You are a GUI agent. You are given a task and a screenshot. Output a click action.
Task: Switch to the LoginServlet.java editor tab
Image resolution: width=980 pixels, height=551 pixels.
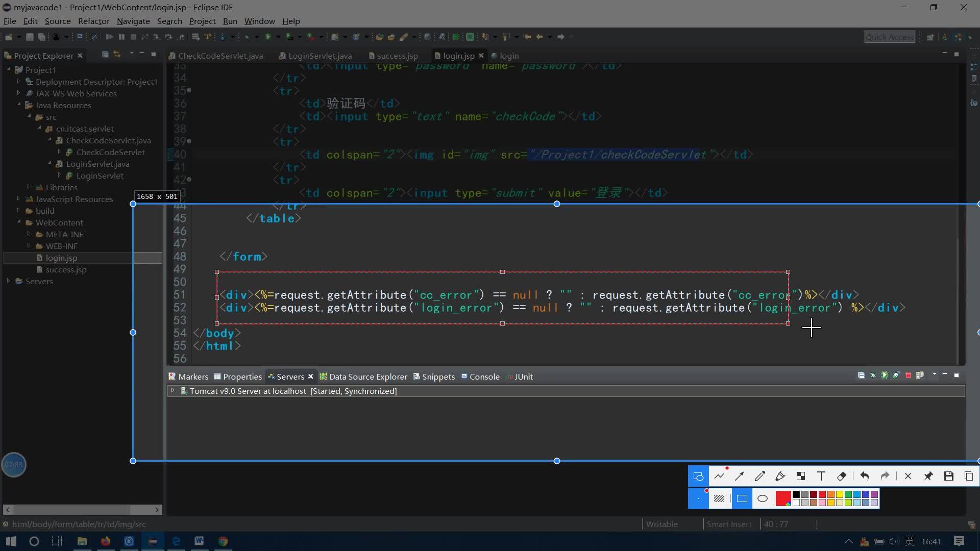coord(315,56)
